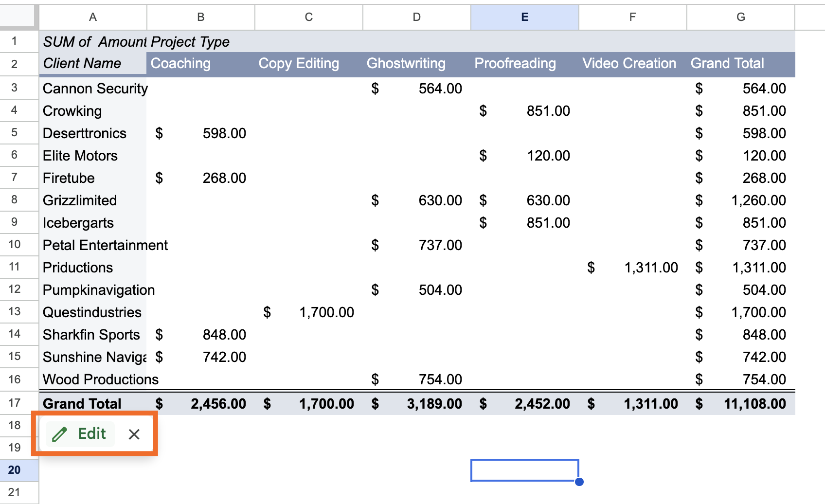
Task: Click the 'Sunshine Naviga' client cell
Action: (x=93, y=357)
